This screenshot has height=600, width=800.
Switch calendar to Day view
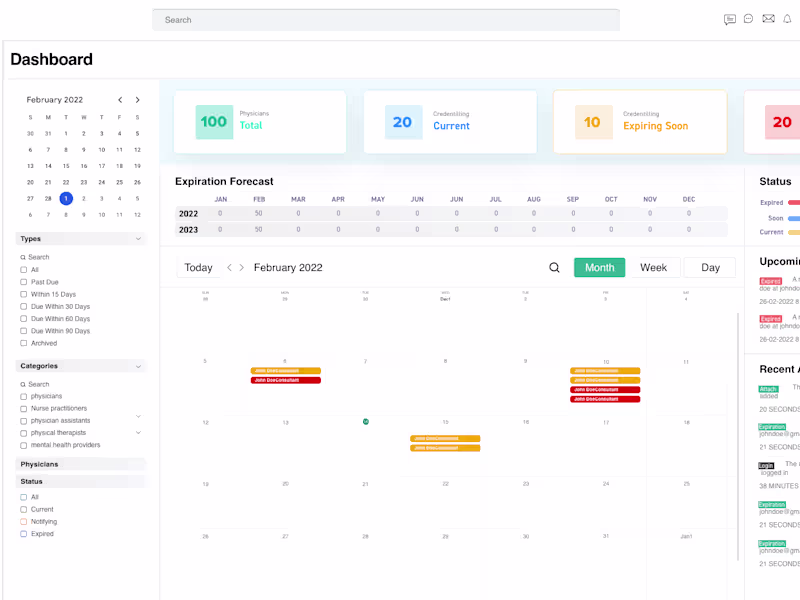[x=710, y=267]
